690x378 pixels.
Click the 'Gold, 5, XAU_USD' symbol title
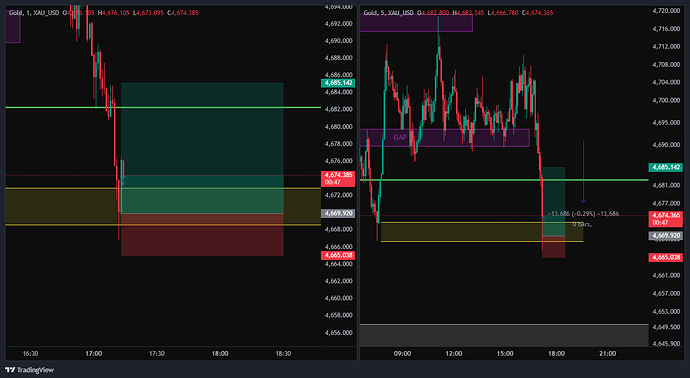pyautogui.click(x=389, y=13)
